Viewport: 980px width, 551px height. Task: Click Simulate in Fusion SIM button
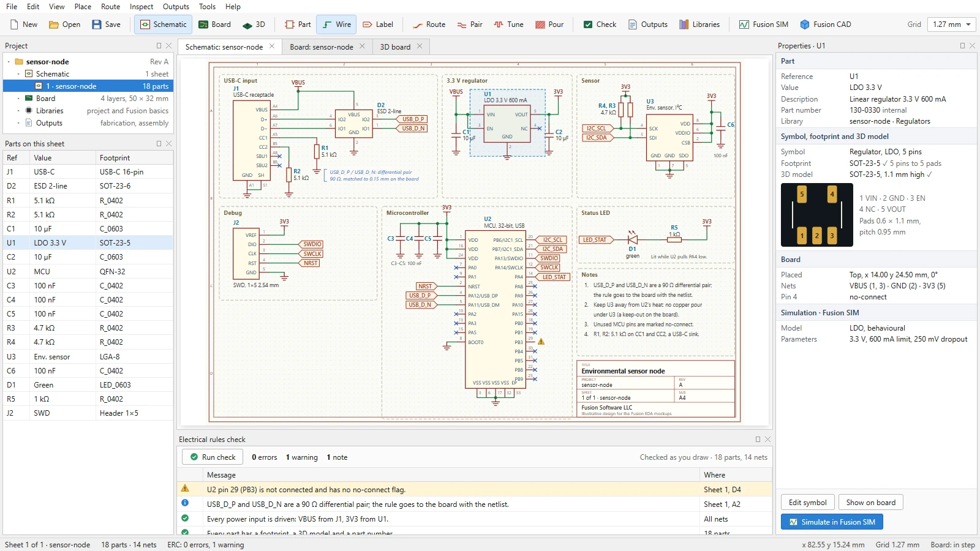click(832, 522)
